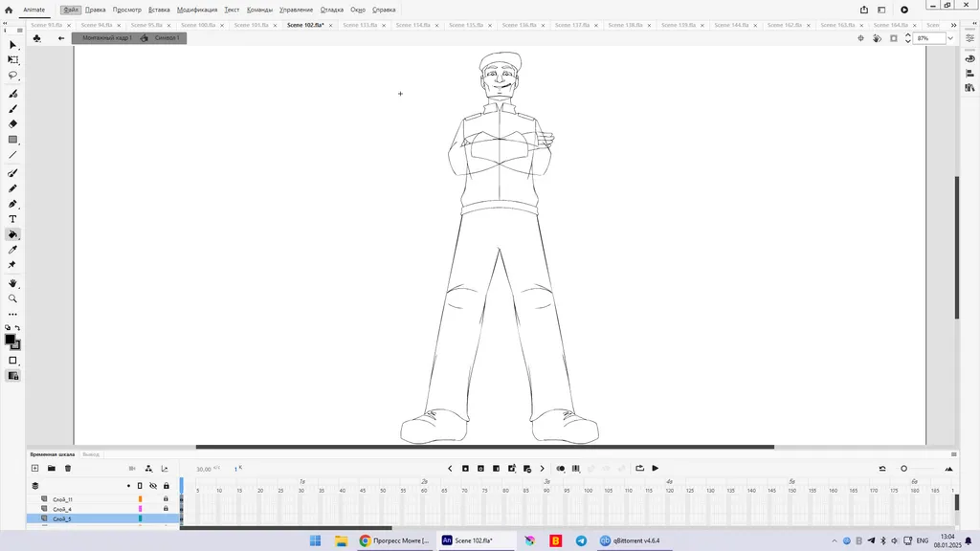The image size is (980, 551).
Task: Expand the hidden document tabs overflow arrow
Action: pos(953,25)
